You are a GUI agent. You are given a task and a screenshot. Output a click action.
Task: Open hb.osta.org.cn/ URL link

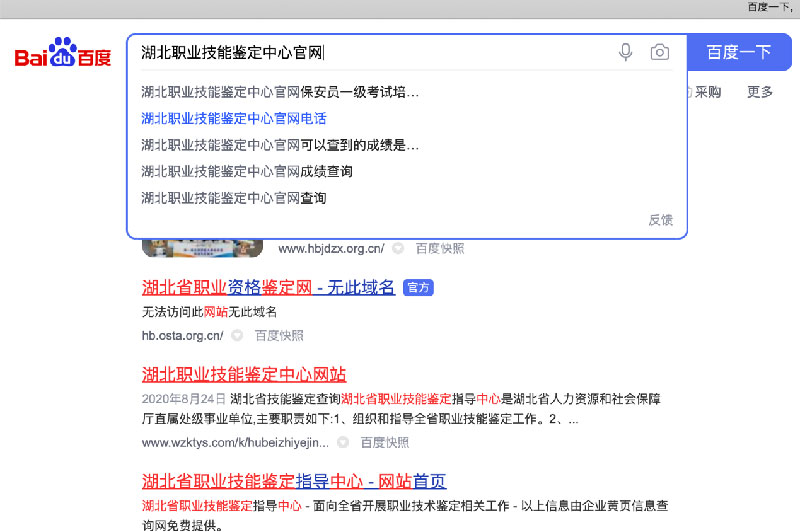pyautogui.click(x=183, y=336)
